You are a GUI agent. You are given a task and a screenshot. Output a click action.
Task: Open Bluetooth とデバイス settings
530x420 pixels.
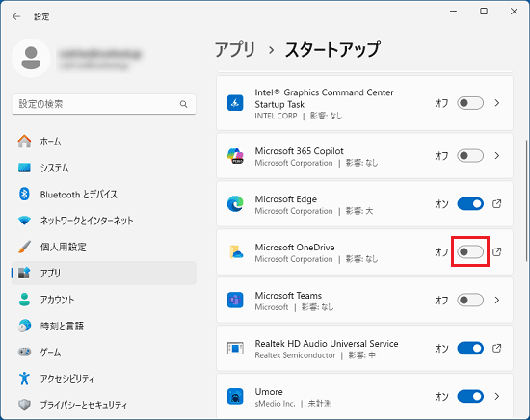(x=104, y=194)
